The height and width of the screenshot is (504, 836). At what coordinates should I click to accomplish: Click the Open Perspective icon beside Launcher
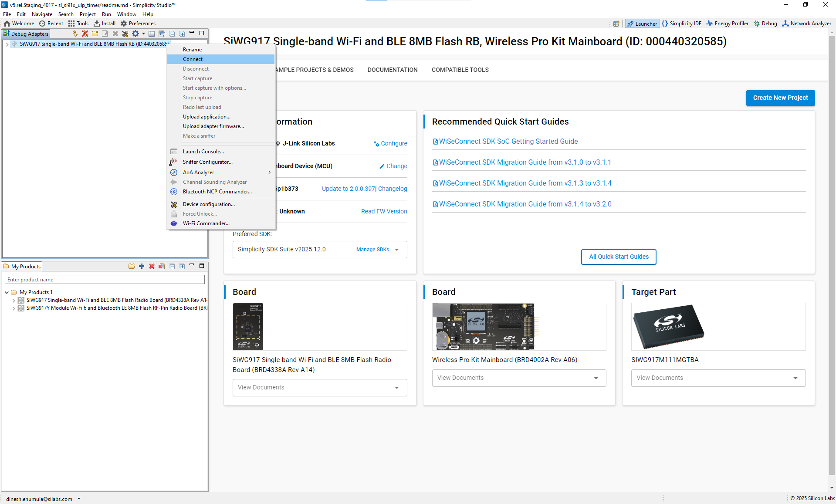click(616, 24)
